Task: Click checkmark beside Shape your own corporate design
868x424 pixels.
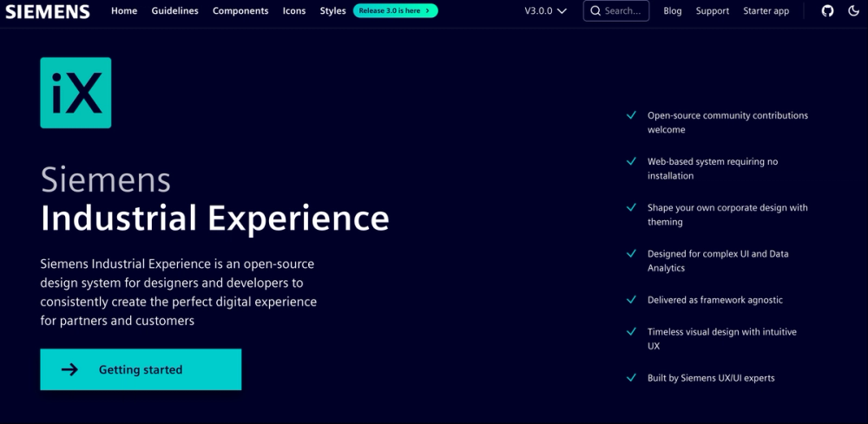Action: [631, 207]
